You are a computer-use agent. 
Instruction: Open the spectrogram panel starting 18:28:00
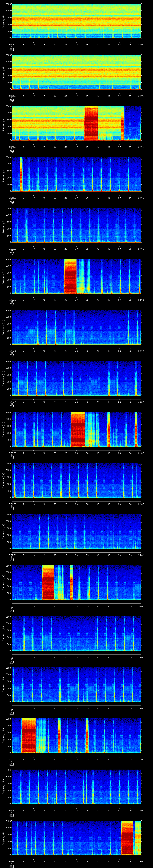coord(77,327)
